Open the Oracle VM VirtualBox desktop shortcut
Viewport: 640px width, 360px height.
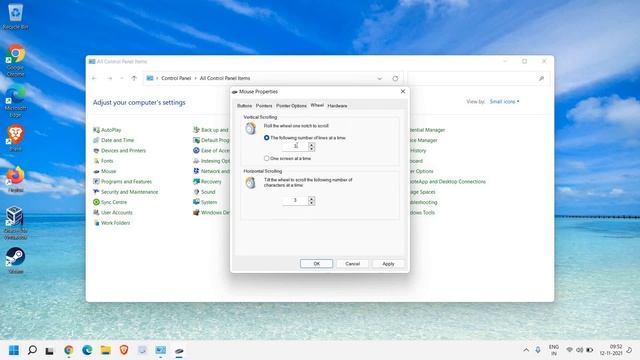pyautogui.click(x=15, y=222)
